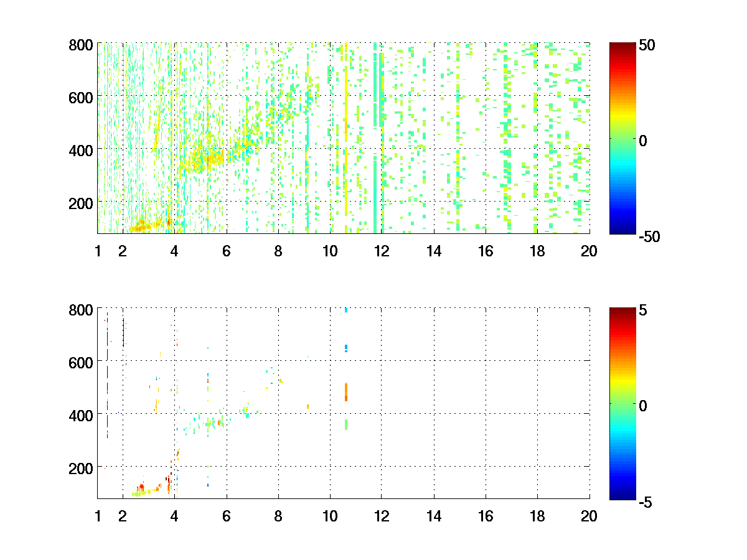Image resolution: width=747 pixels, height=560 pixels.
Task: Select the colorbar label -50 of the top plot
Action: click(651, 236)
